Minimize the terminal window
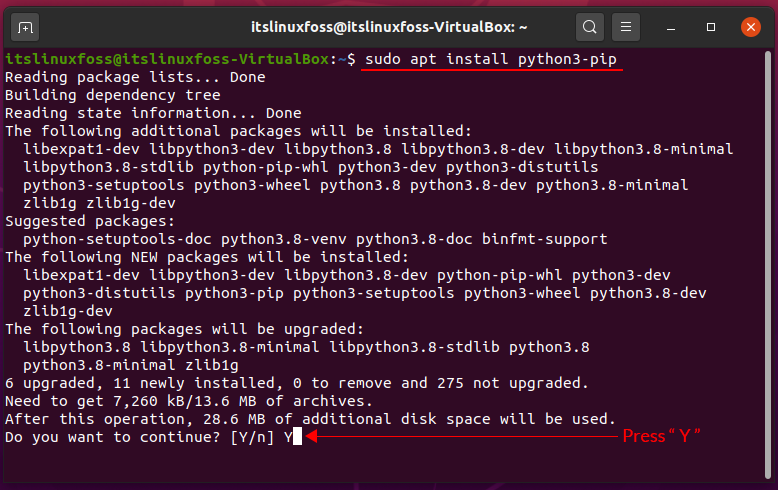Viewport: 778px width, 490px height. tap(671, 27)
